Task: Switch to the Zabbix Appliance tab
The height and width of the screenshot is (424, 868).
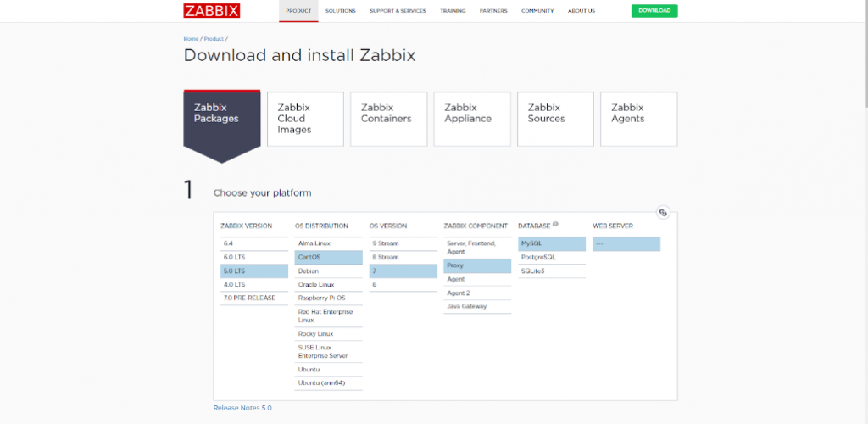Action: [x=472, y=119]
